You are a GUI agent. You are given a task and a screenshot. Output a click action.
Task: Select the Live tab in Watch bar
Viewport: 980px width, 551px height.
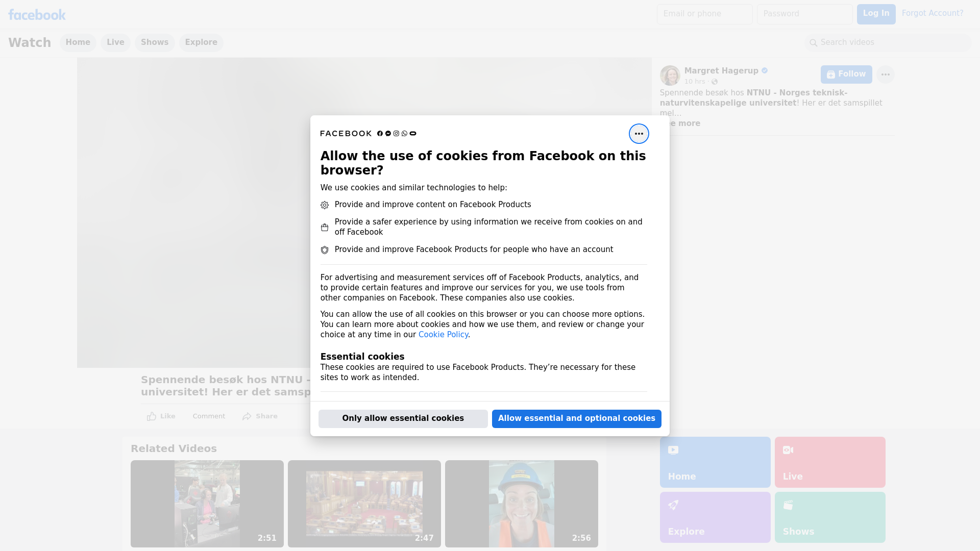point(115,43)
